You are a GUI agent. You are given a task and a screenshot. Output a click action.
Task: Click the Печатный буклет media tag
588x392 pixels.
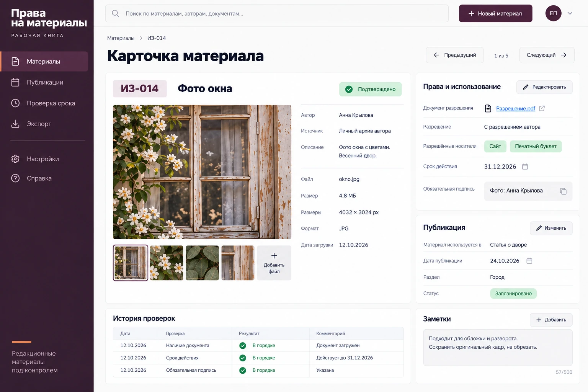(x=536, y=146)
